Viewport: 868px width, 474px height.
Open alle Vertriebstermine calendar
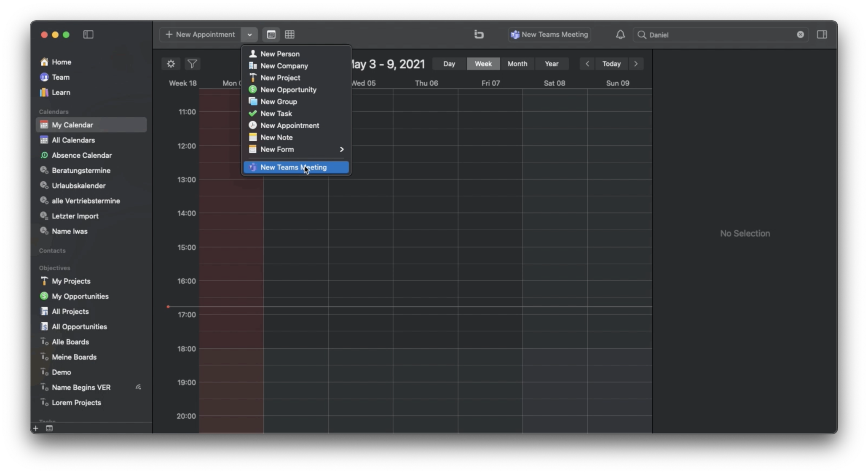click(91, 201)
